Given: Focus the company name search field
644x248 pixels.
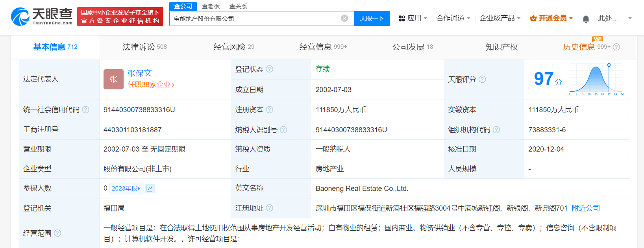Looking at the screenshot, I should point(256,19).
